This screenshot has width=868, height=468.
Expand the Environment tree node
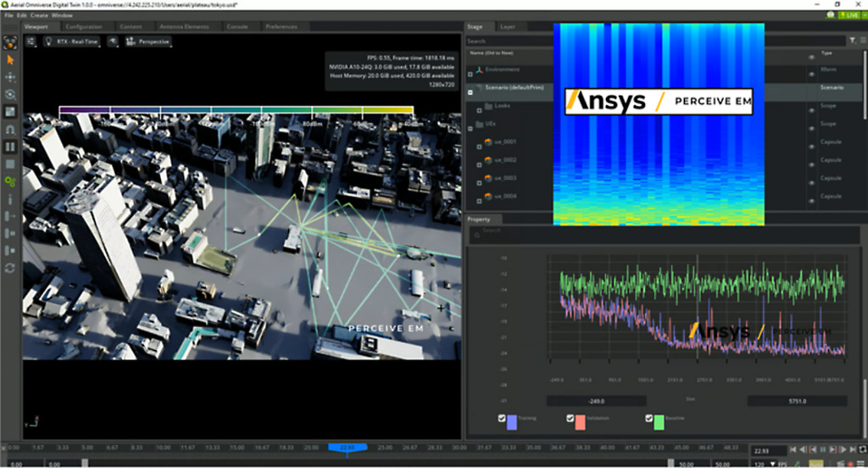click(470, 74)
